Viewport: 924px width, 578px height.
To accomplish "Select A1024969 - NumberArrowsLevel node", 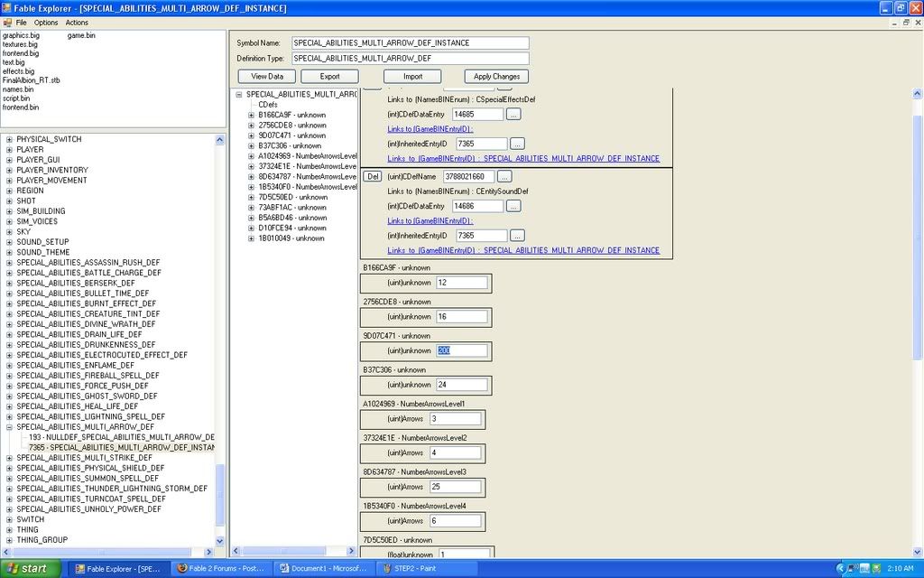I will pyautogui.click(x=307, y=155).
